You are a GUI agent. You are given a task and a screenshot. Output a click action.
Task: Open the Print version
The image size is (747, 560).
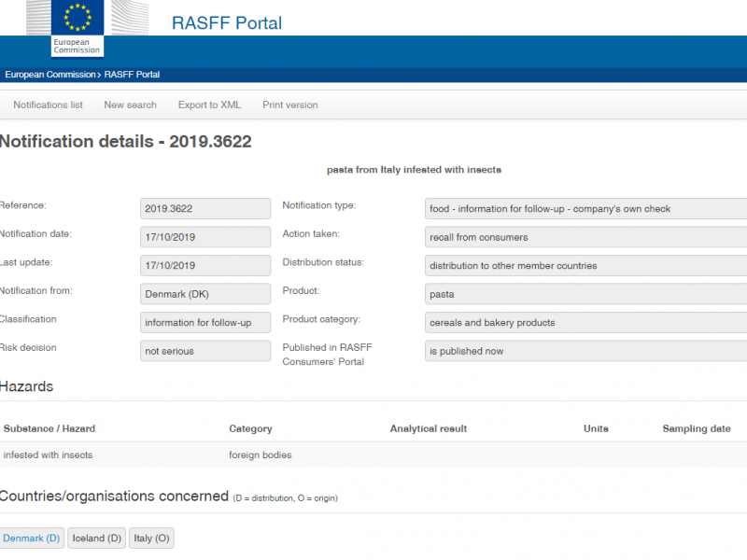(289, 105)
